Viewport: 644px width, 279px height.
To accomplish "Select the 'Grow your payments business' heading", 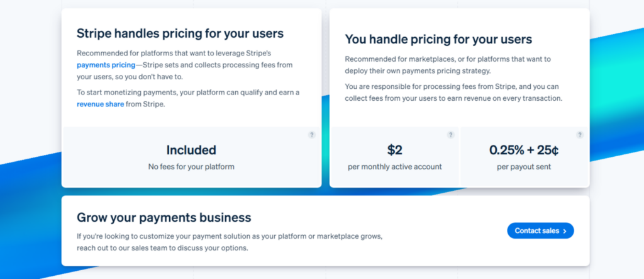I will click(x=164, y=217).
